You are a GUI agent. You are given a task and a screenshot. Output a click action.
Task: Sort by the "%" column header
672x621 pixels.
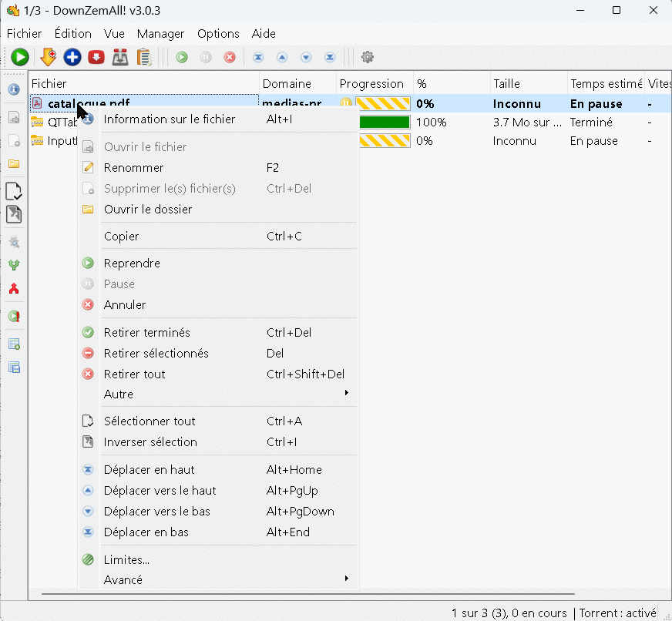(452, 83)
